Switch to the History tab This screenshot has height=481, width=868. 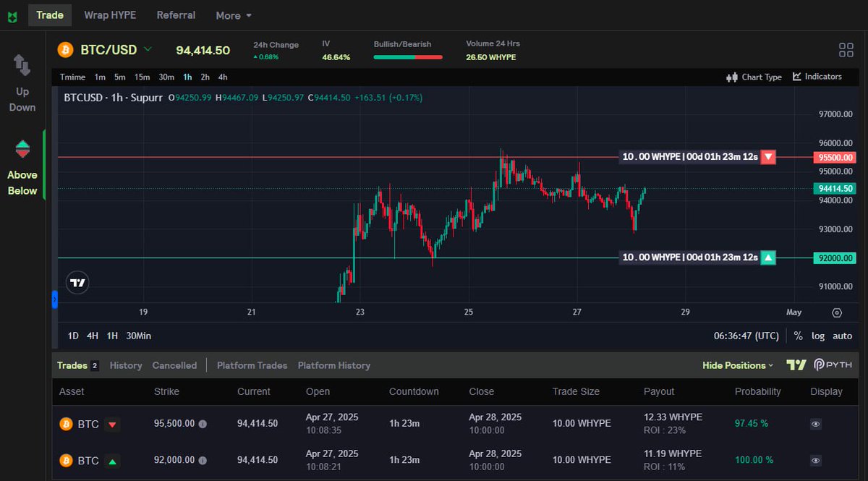point(125,365)
